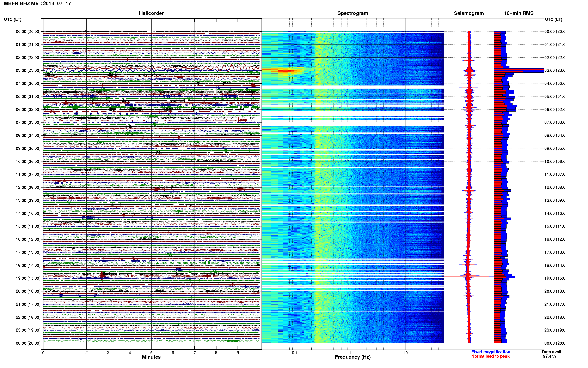Click the 0.1 frequency tick label

295,353
